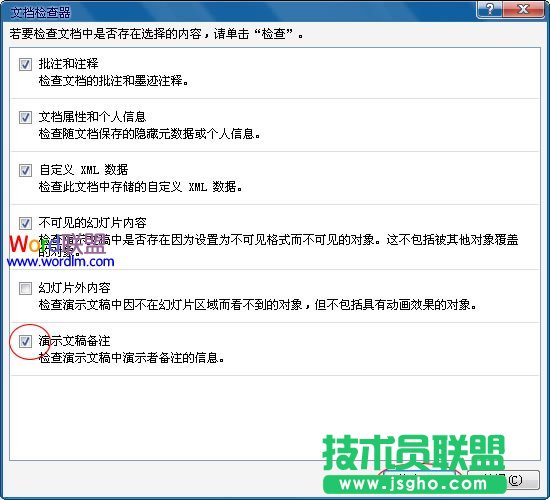
Task: Toggle the circled 演示文稿备注 checkbox
Action: tap(25, 341)
